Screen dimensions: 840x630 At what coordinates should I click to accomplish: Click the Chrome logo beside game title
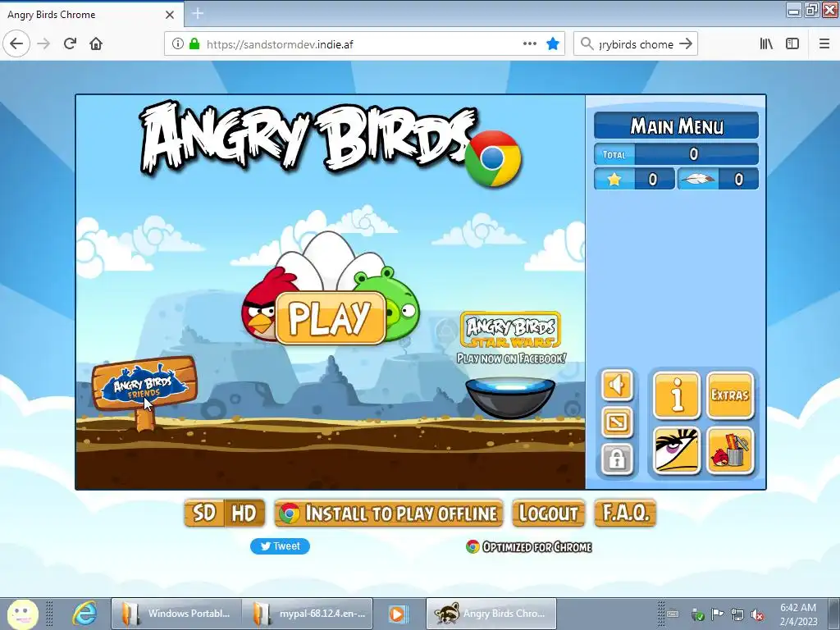493,158
